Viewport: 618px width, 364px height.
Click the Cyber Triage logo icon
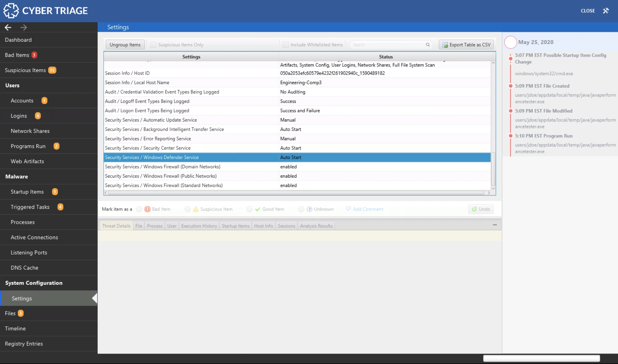pos(11,11)
